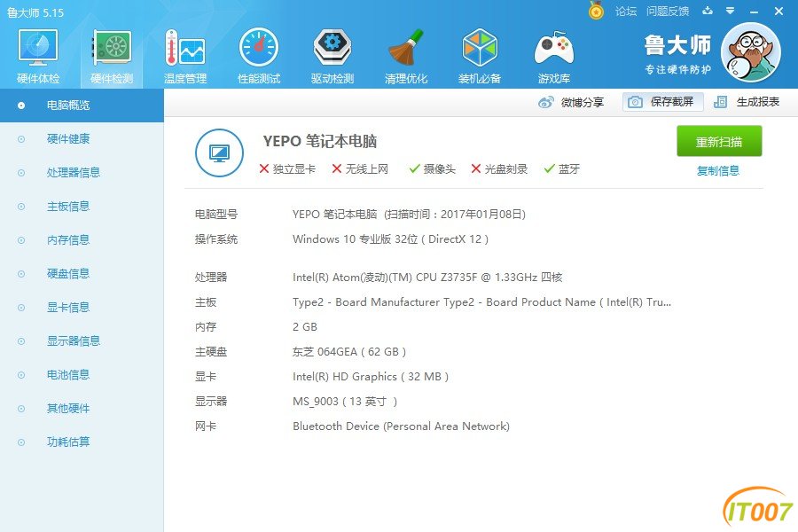The width and height of the screenshot is (798, 532).
Task: Click the gold medal icon in title bar
Action: coord(596,11)
